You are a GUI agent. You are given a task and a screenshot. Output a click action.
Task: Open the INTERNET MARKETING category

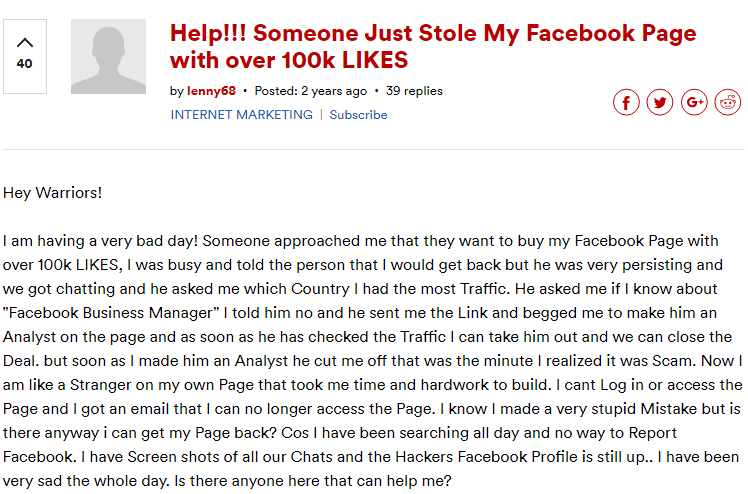click(x=242, y=115)
